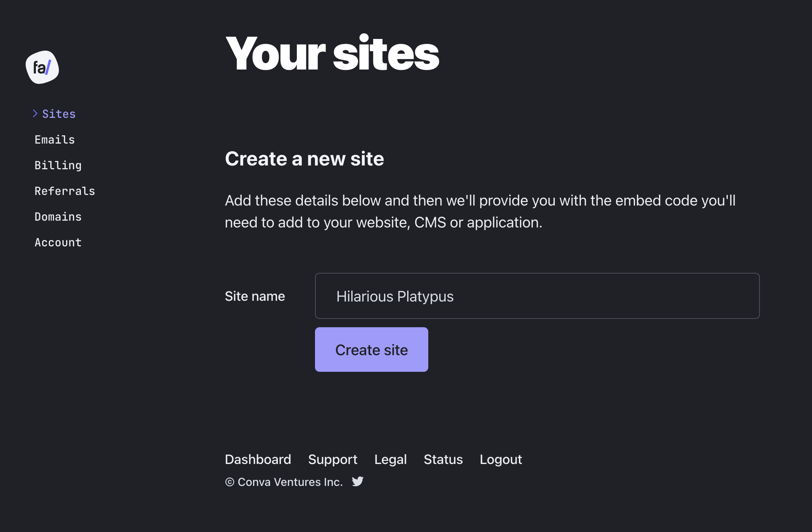Open the Sites sidebar menu item
The width and height of the screenshot is (812, 532).
pyautogui.click(x=59, y=114)
